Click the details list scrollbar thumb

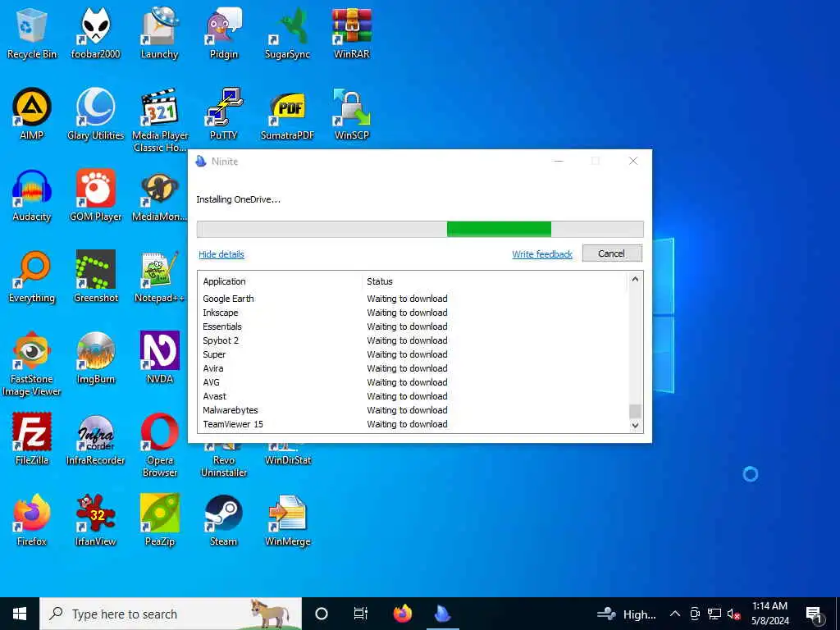click(635, 411)
